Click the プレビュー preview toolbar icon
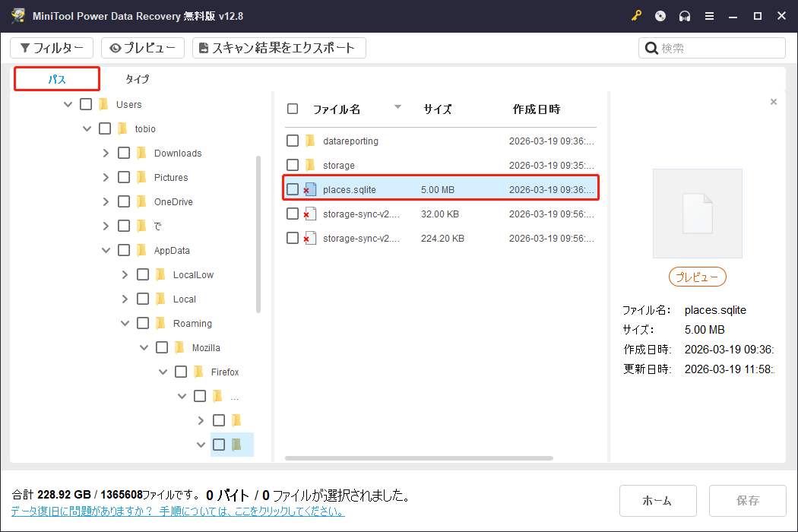This screenshot has width=798, height=532. click(142, 47)
